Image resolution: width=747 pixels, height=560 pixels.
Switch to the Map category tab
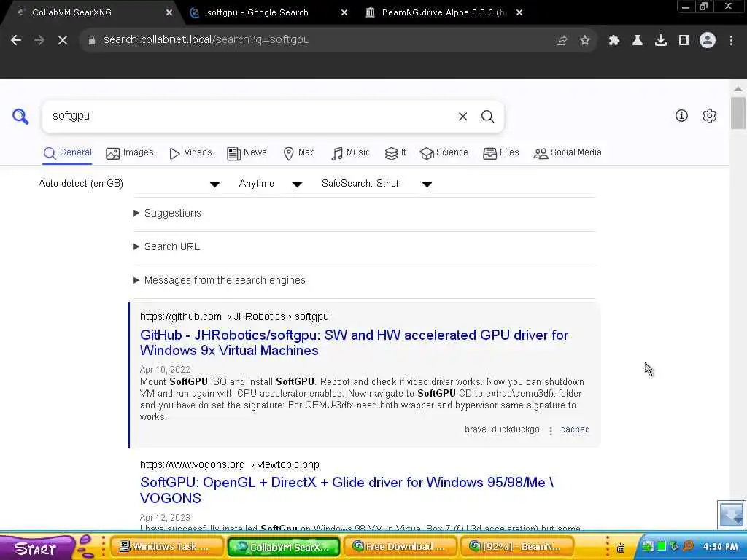tap(299, 153)
